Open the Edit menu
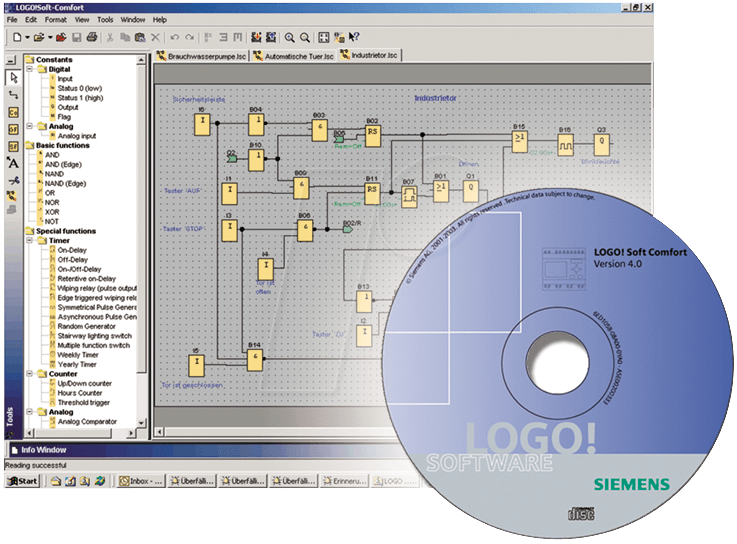 click(x=31, y=20)
